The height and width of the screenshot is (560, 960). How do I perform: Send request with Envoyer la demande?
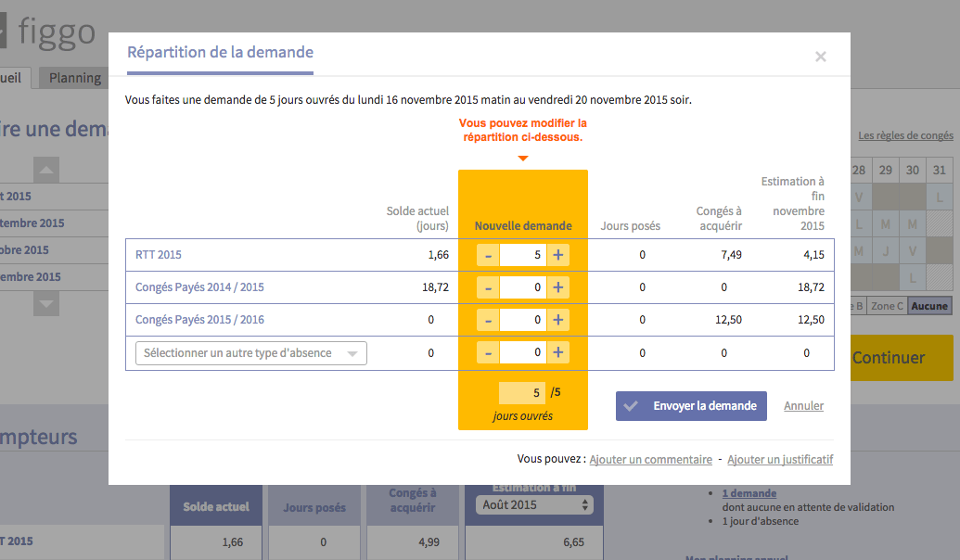[x=691, y=406]
